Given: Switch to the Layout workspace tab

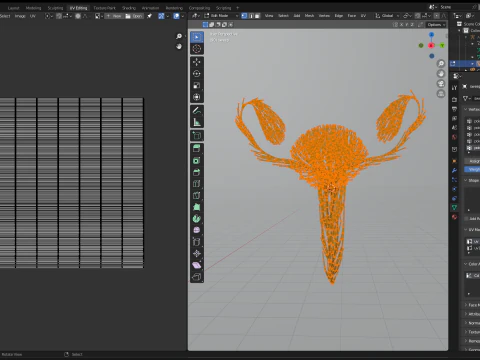Looking at the screenshot, I should [14, 8].
